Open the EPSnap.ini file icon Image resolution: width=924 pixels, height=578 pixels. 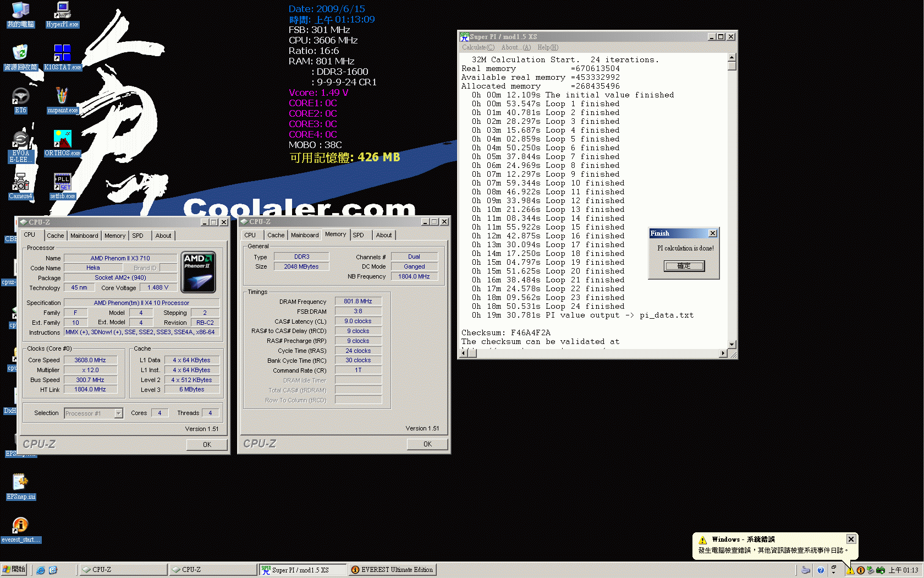20,487
